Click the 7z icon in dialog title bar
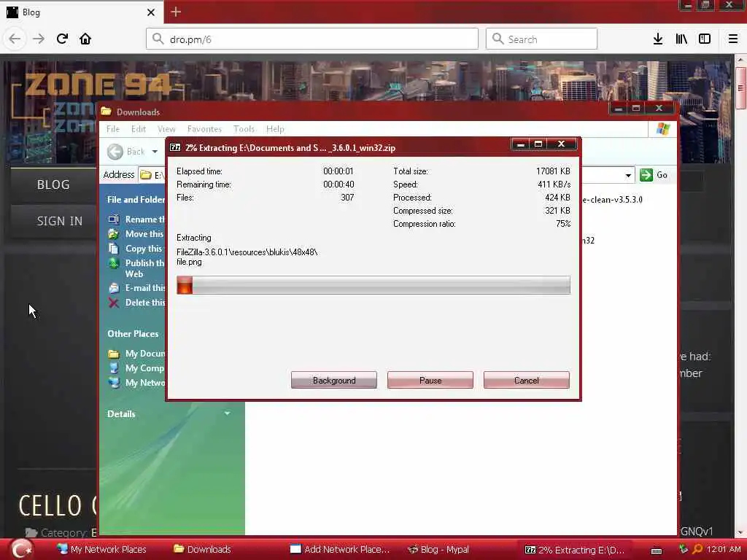This screenshot has width=747, height=560. (175, 147)
